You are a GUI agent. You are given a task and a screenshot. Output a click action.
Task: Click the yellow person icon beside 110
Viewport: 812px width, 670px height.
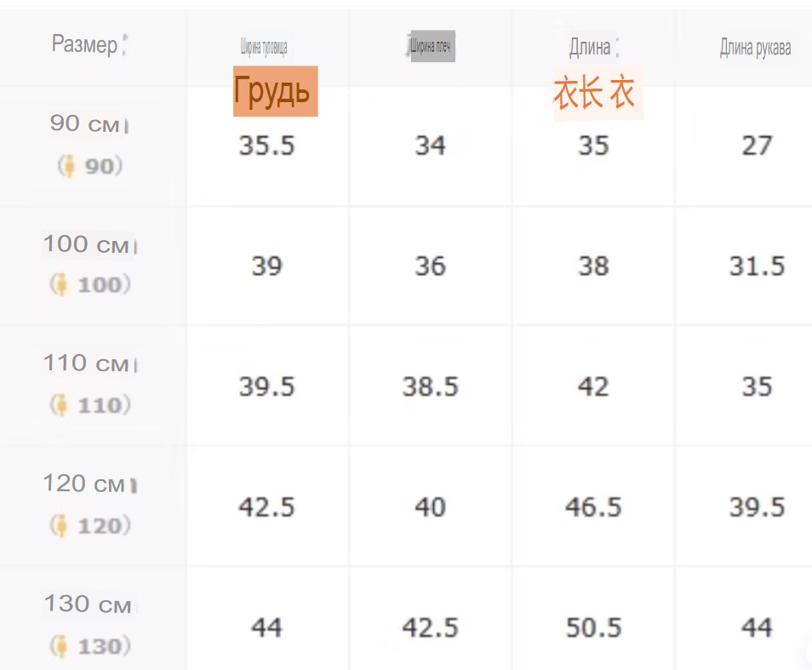(60, 405)
